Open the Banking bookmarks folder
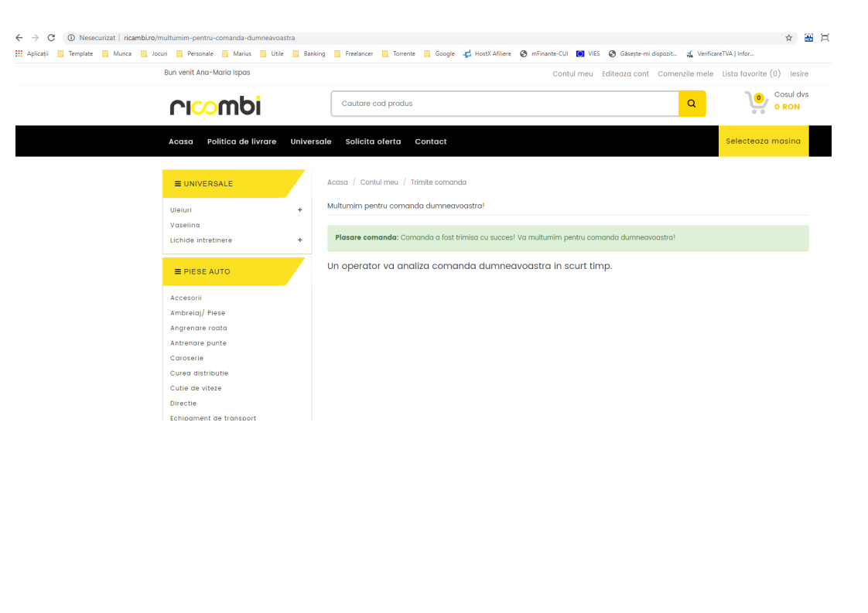Image resolution: width=868 pixels, height=613 pixels. click(x=309, y=53)
